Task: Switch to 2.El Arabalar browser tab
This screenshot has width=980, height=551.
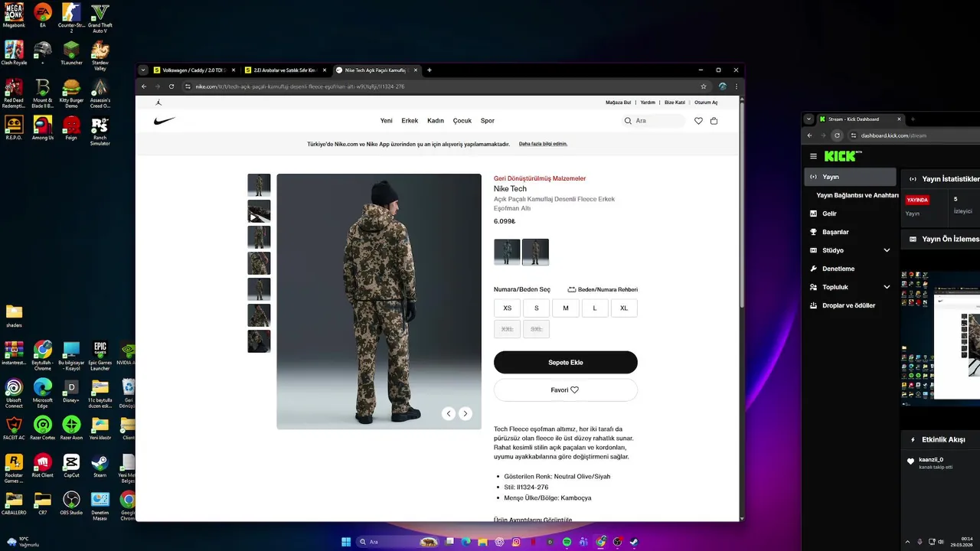Action: pos(286,70)
